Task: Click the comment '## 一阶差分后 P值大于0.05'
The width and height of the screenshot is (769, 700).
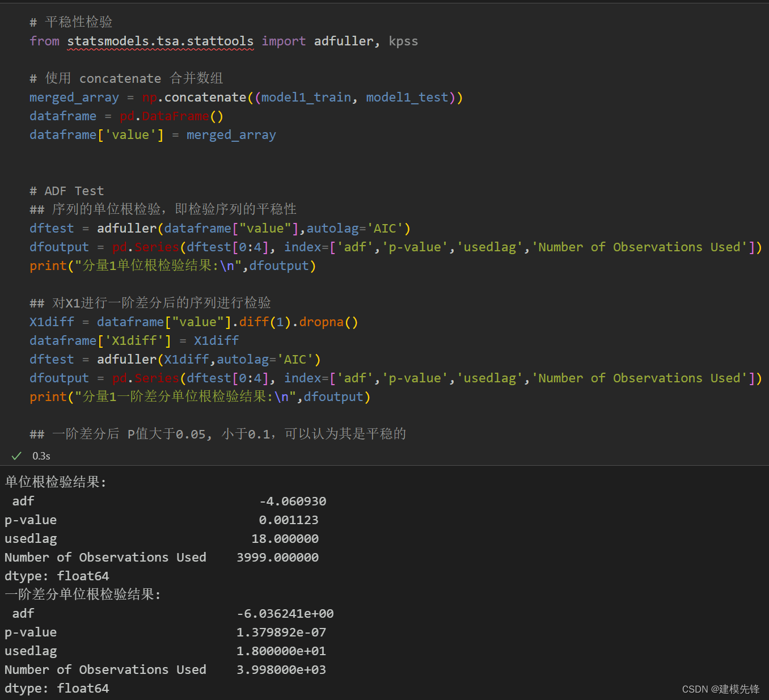Action: click(x=218, y=434)
